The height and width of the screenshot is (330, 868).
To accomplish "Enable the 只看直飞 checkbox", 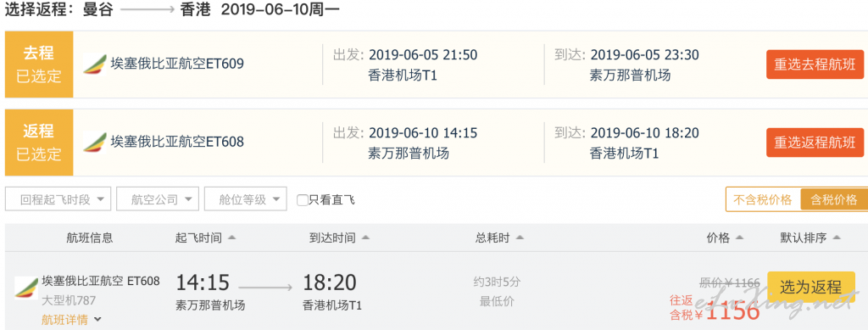I will point(303,200).
